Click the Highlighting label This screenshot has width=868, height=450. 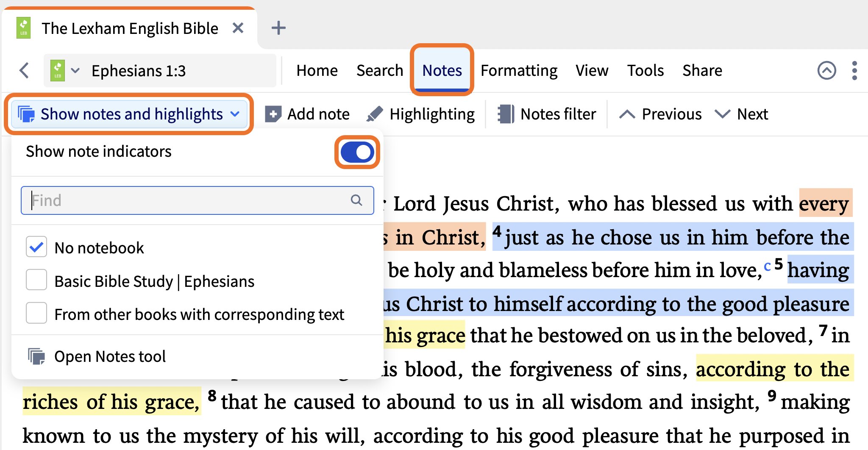click(432, 114)
